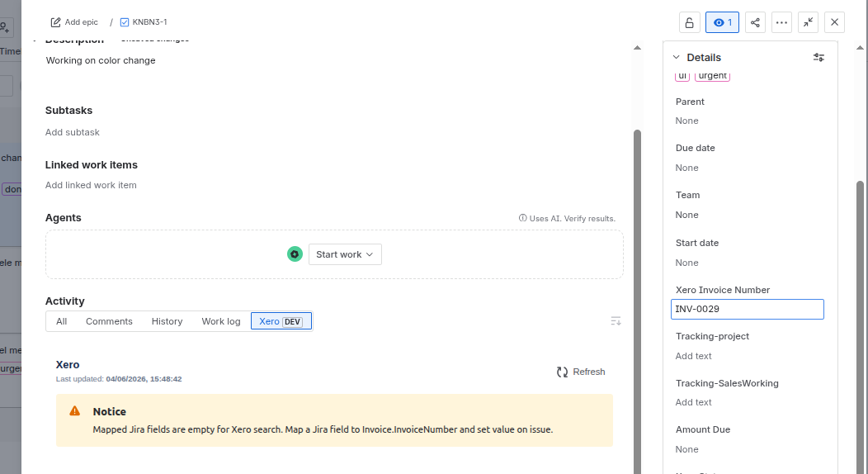Click the Add epic pencil icon
The image size is (868, 474).
pyautogui.click(x=55, y=22)
